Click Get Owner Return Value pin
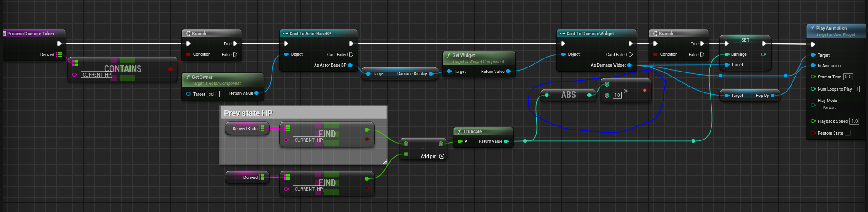The image size is (868, 212). [x=257, y=93]
